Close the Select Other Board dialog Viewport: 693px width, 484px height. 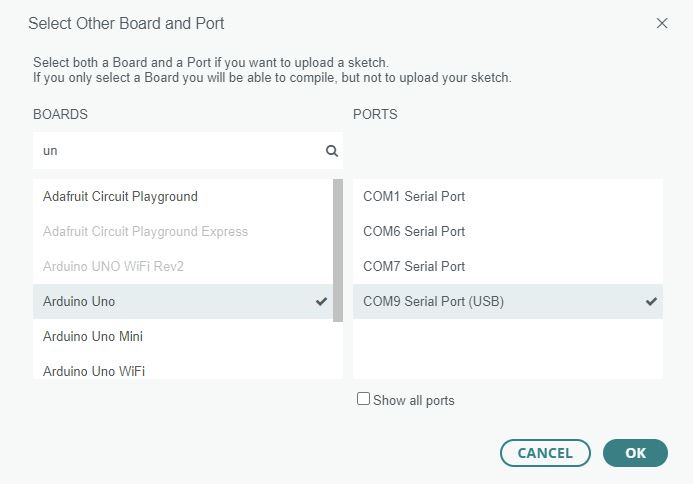click(x=662, y=23)
